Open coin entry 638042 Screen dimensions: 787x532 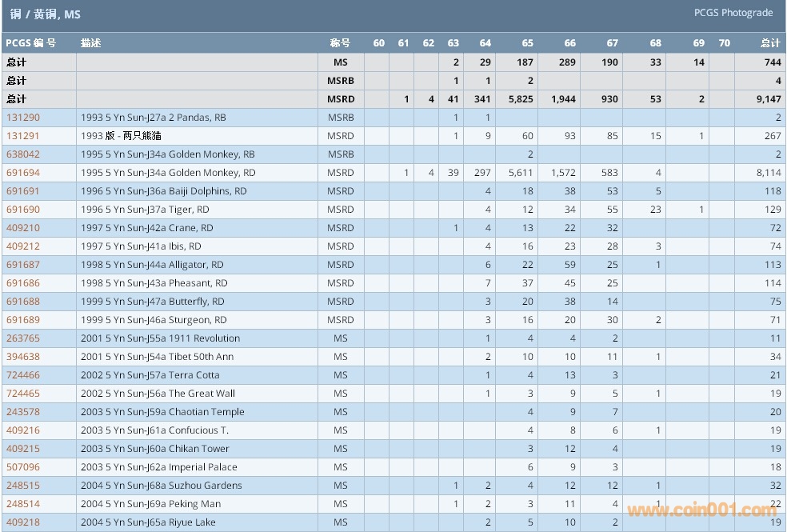[23, 154]
